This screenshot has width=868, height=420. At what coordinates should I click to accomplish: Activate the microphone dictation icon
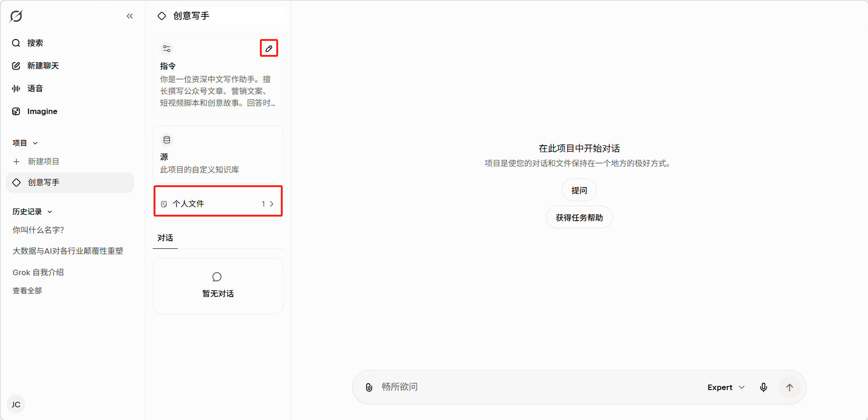tap(763, 387)
